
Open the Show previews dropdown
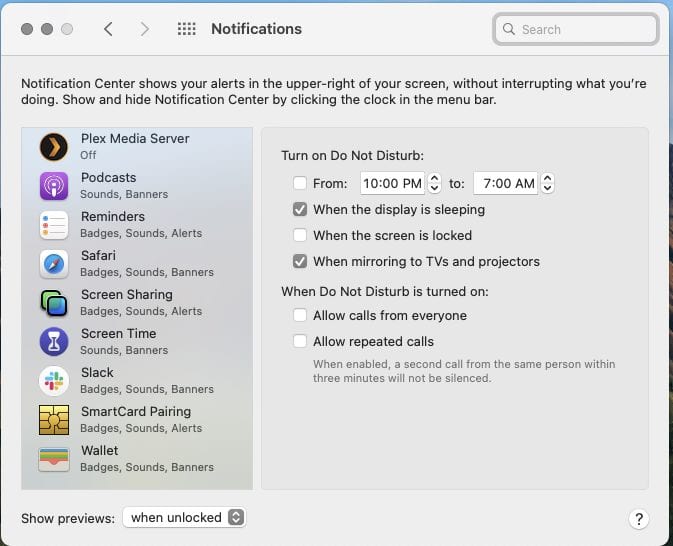tap(184, 517)
